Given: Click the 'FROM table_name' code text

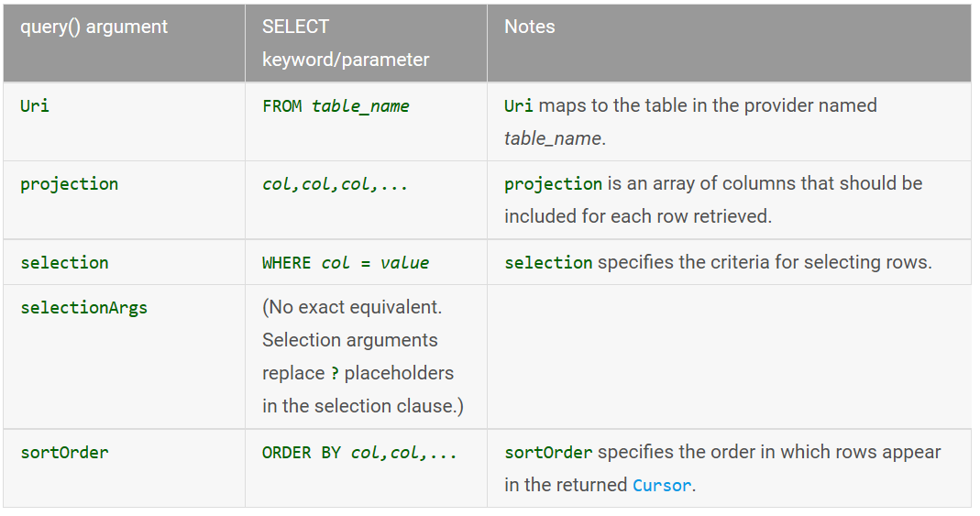Looking at the screenshot, I should (x=336, y=106).
